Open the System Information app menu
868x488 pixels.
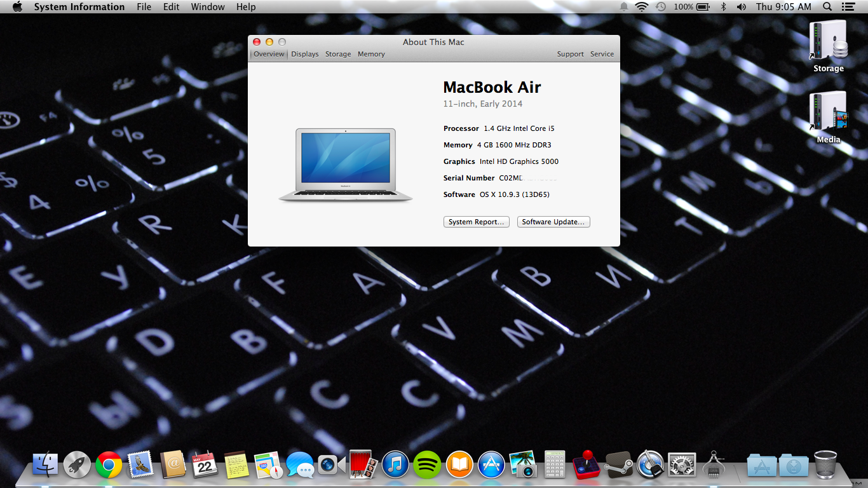(x=79, y=7)
